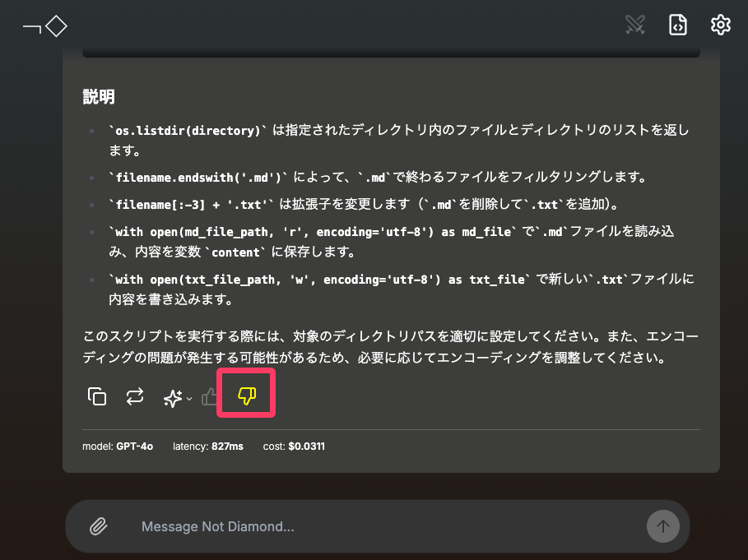Attach a file using the paperclip icon
Viewport: 748px width, 560px height.
(x=99, y=525)
